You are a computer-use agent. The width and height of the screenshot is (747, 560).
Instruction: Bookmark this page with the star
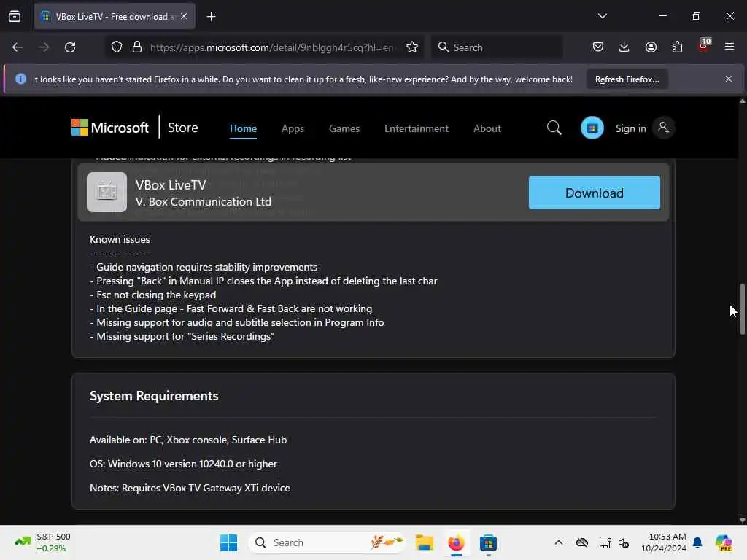click(412, 47)
